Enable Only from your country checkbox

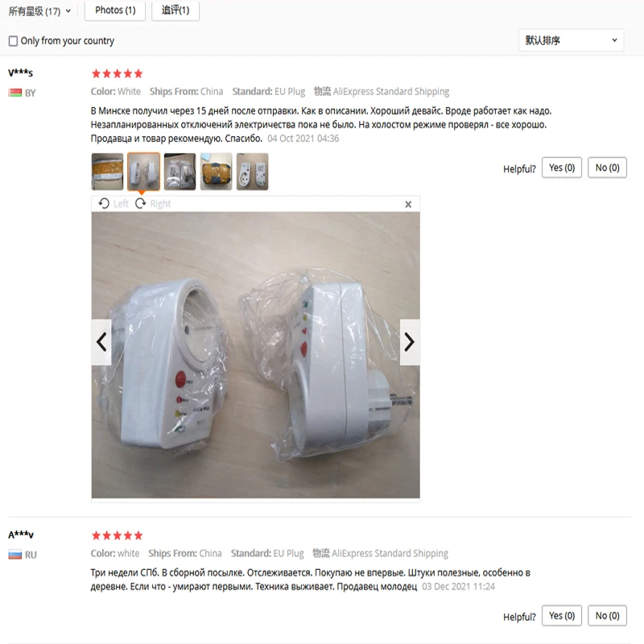(x=13, y=41)
